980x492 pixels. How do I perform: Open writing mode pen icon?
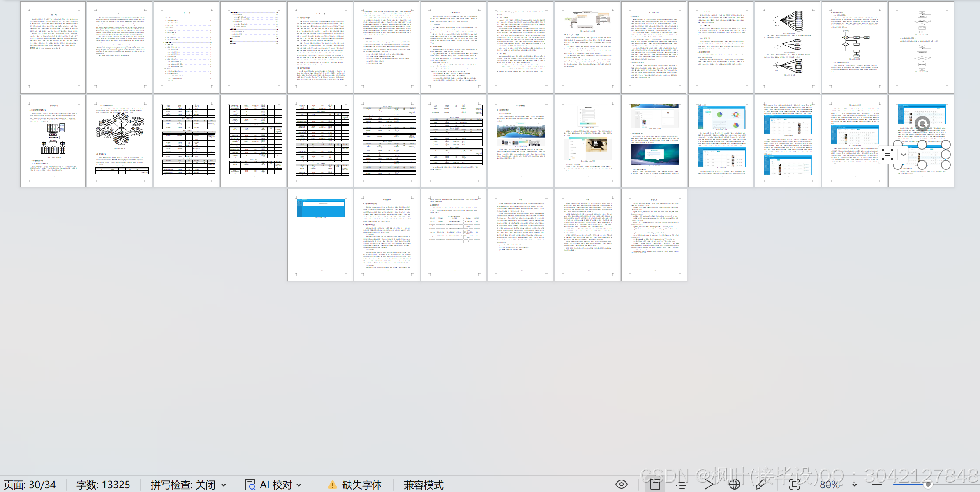[760, 484]
